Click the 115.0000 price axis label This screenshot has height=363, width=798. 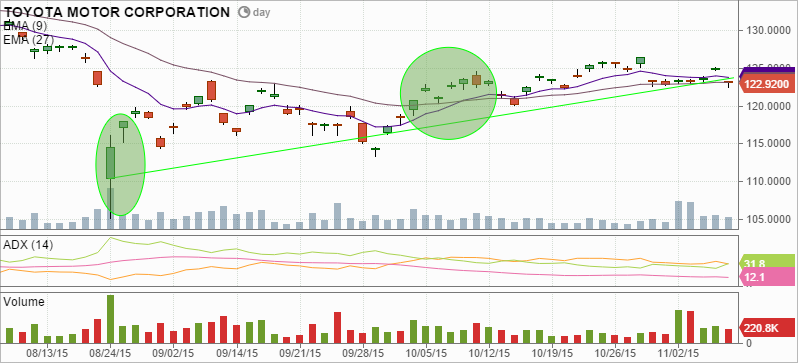(767, 144)
